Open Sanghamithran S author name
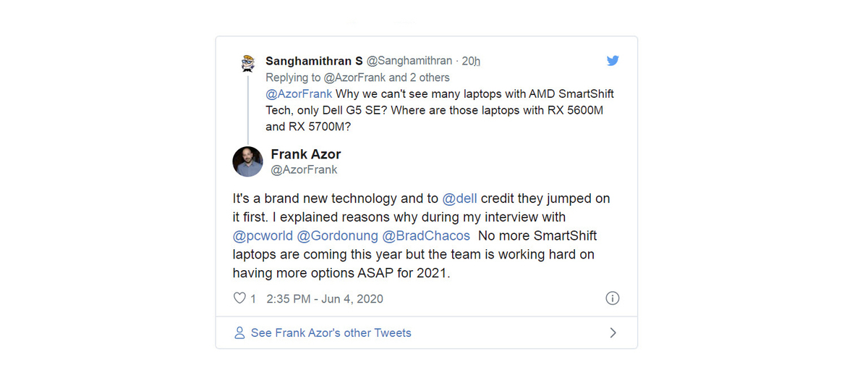This screenshot has width=868, height=386. 315,61
